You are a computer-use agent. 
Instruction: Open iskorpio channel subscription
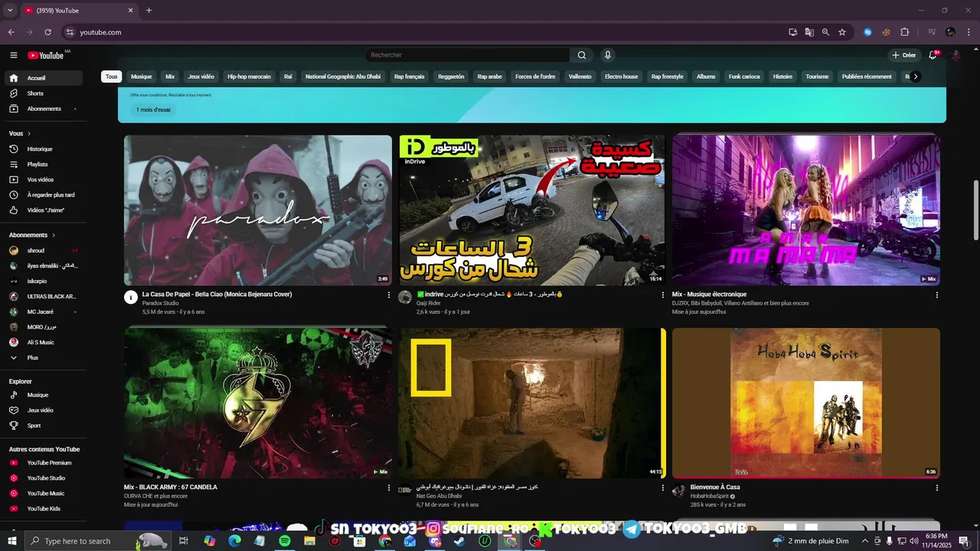point(44,281)
